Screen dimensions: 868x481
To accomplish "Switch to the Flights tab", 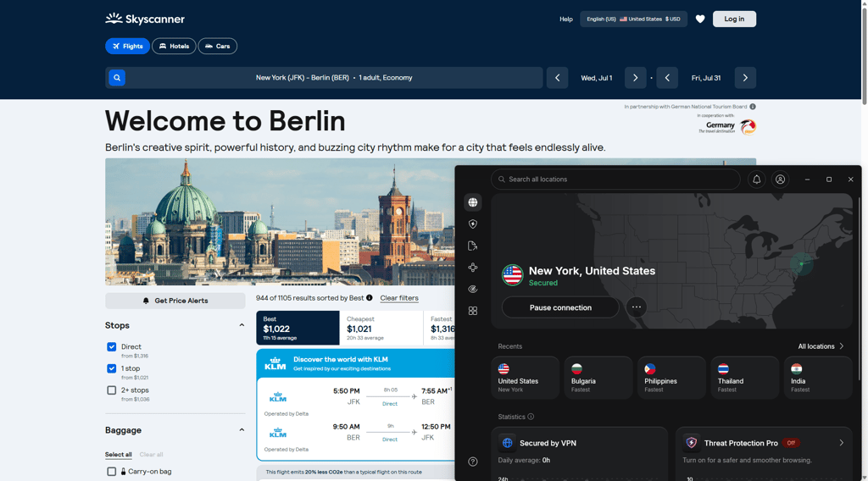I will click(x=127, y=46).
